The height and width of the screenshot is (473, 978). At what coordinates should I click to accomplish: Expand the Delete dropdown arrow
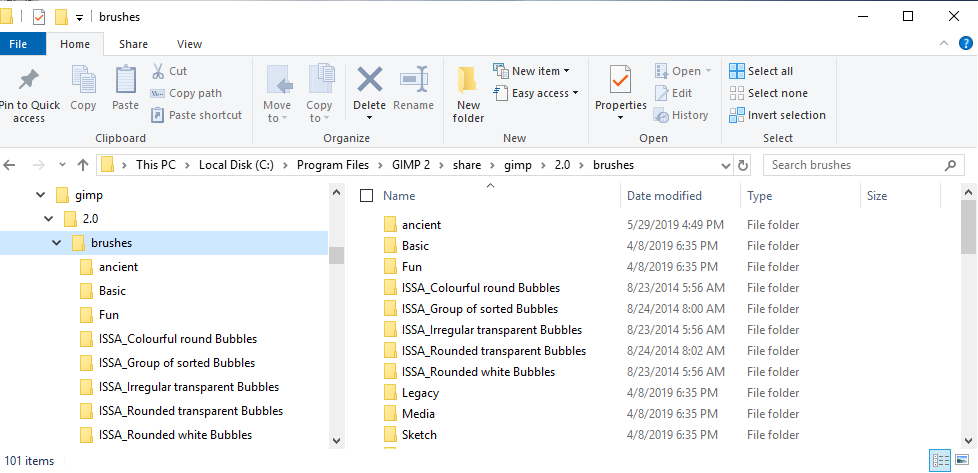(369, 118)
